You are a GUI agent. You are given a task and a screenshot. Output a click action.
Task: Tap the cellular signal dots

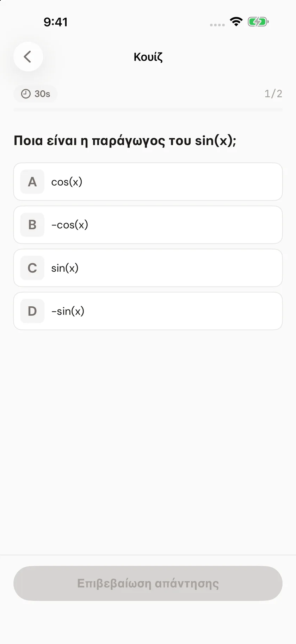[x=217, y=25]
